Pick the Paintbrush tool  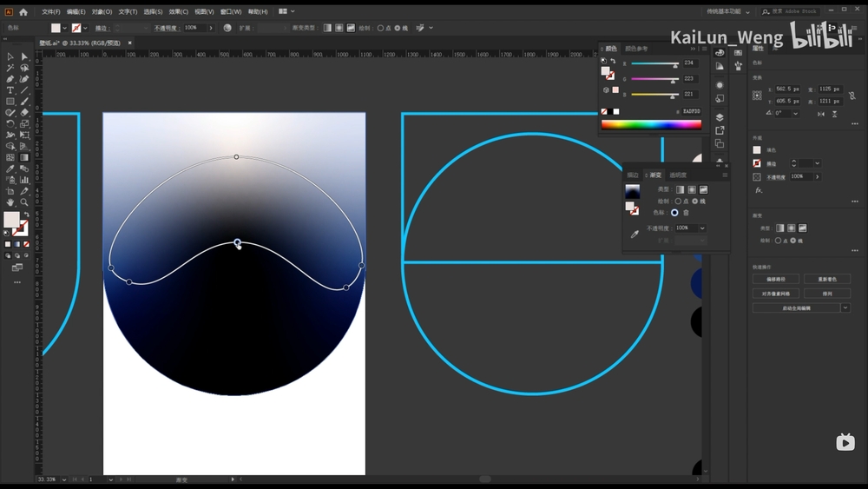click(24, 102)
